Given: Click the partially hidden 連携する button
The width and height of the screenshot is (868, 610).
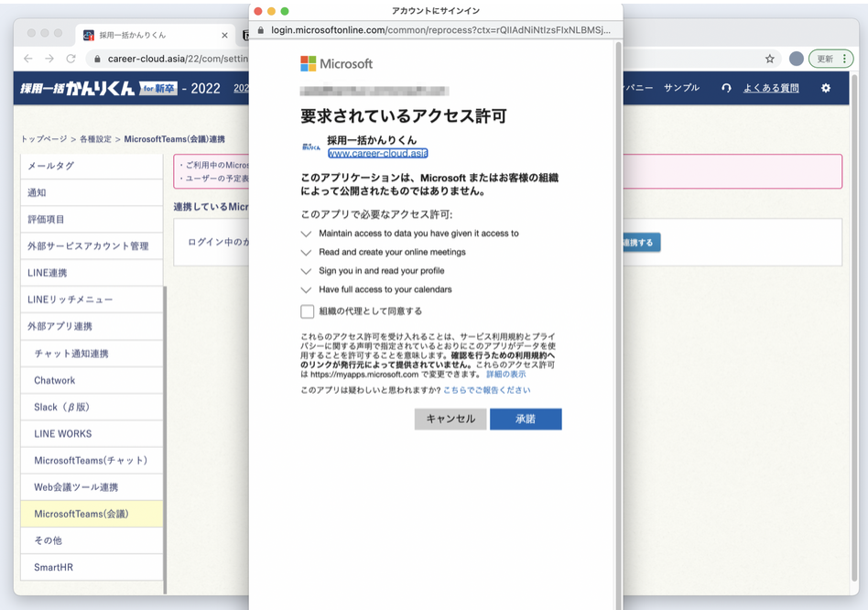Looking at the screenshot, I should point(641,243).
